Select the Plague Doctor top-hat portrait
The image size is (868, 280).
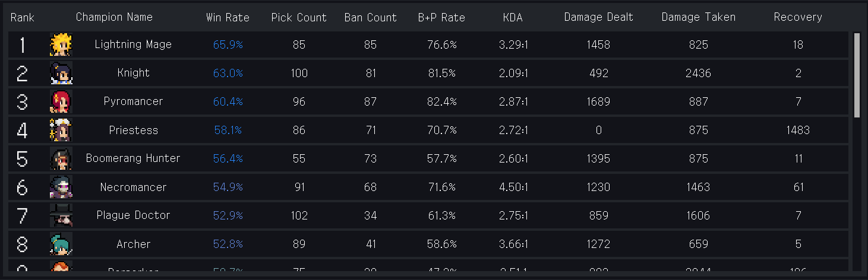(61, 215)
